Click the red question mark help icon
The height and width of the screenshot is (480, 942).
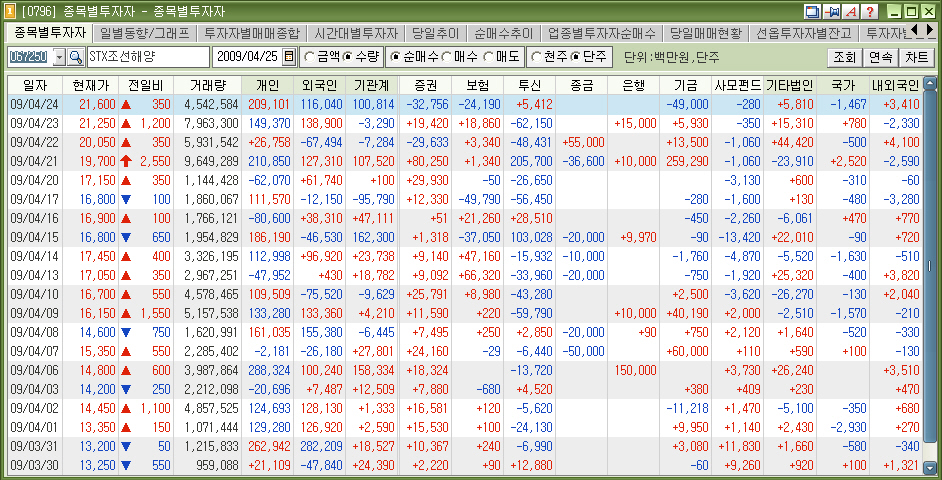pyautogui.click(x=870, y=12)
